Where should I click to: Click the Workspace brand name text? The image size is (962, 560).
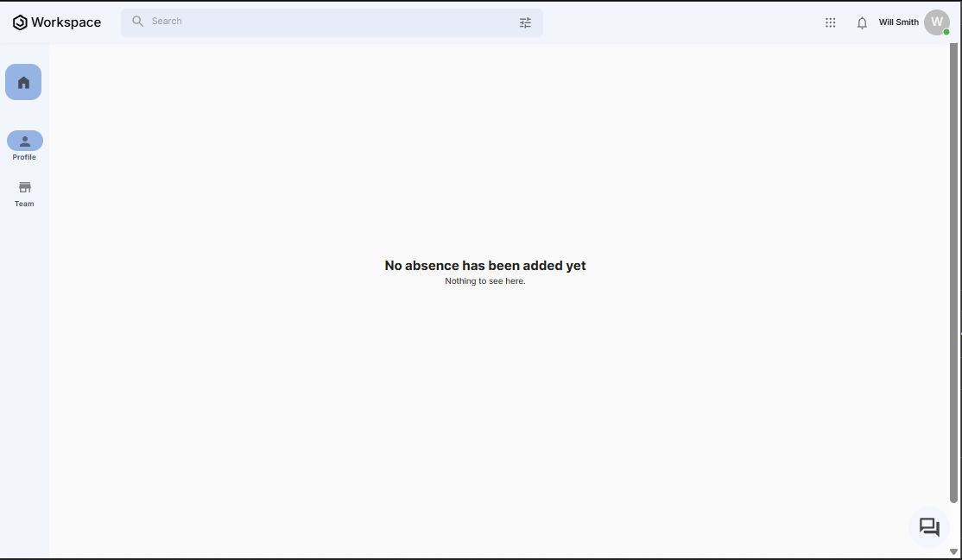pos(66,22)
